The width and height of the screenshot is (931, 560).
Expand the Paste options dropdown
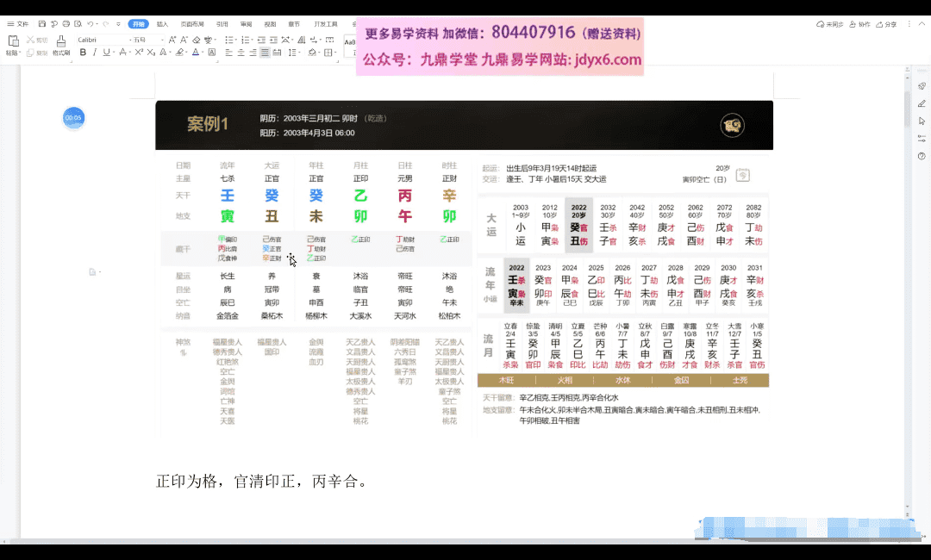pyautogui.click(x=20, y=53)
